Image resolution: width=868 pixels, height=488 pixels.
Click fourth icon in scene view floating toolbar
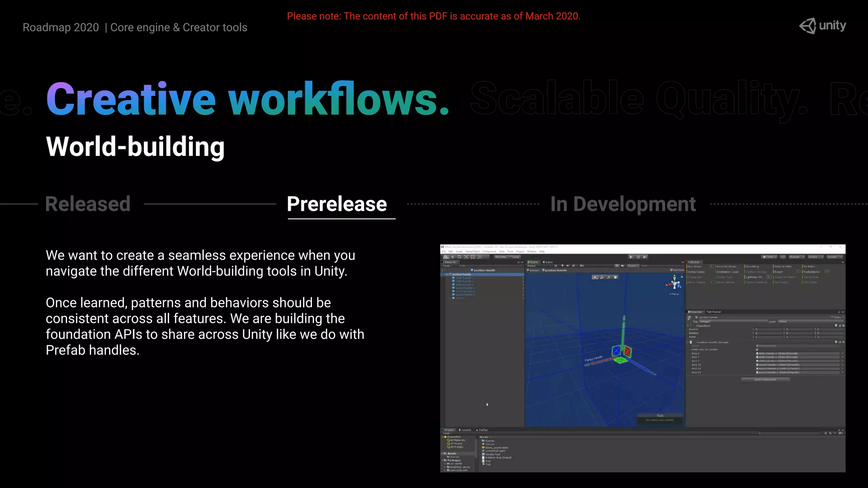[615, 277]
